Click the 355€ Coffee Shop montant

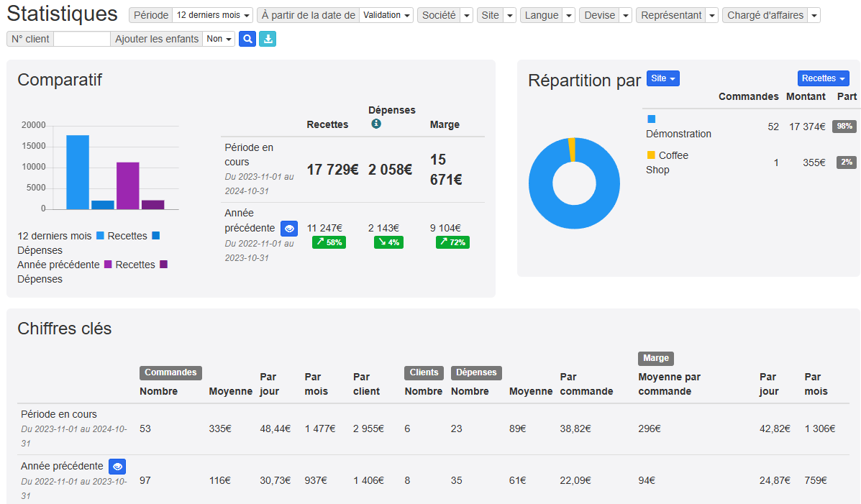pyautogui.click(x=814, y=162)
